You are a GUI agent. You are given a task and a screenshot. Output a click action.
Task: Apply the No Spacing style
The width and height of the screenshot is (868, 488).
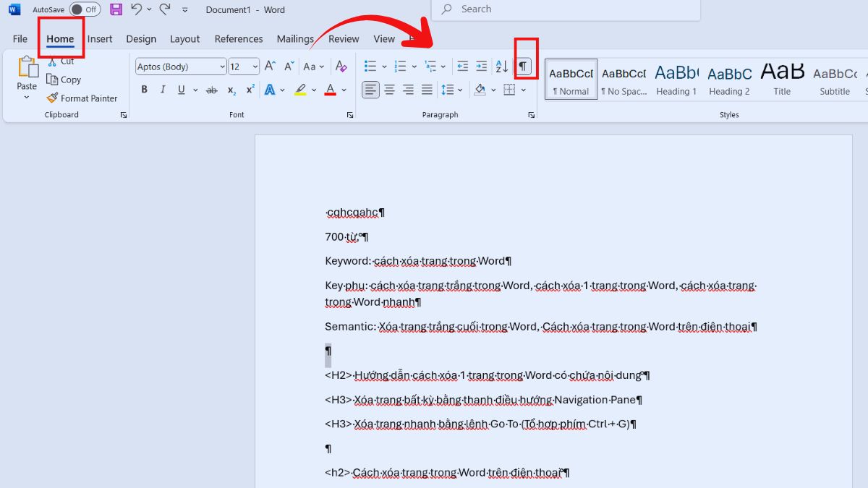[x=624, y=79]
